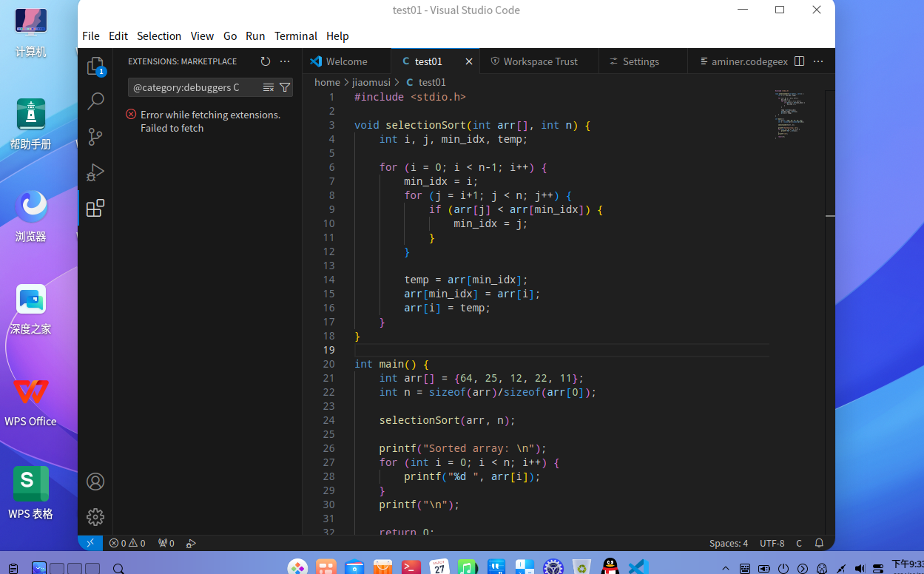The width and height of the screenshot is (924, 574).
Task: Open the extensions filter menu
Action: [x=285, y=87]
